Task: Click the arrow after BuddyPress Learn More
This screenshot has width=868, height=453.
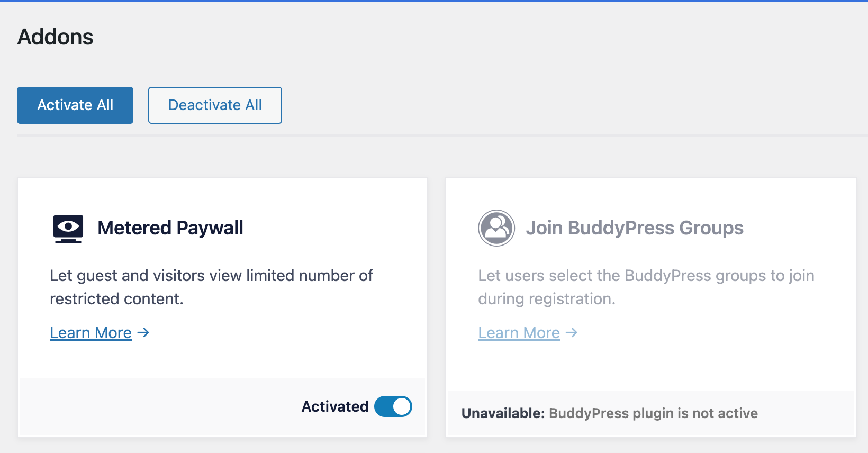Action: coord(572,333)
